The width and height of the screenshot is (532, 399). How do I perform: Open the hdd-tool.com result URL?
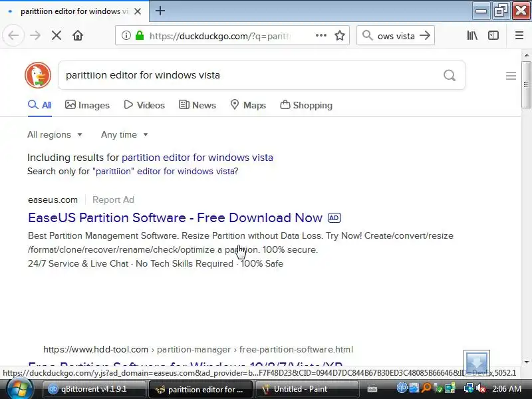(198, 350)
